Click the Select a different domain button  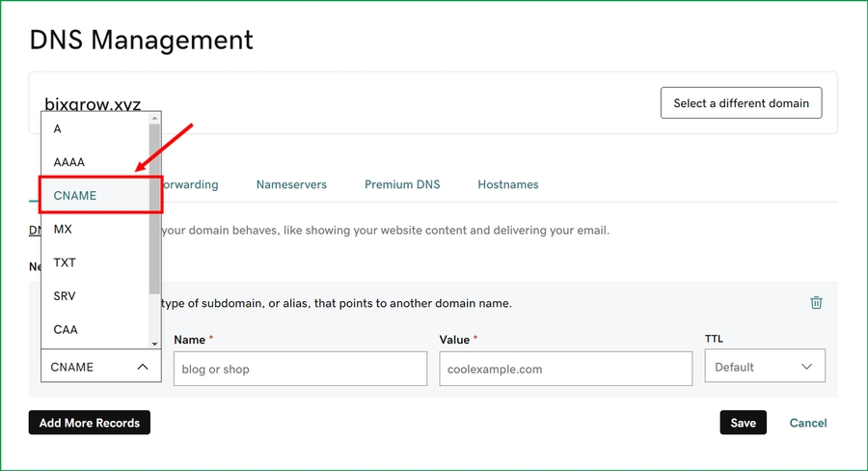[x=741, y=103]
